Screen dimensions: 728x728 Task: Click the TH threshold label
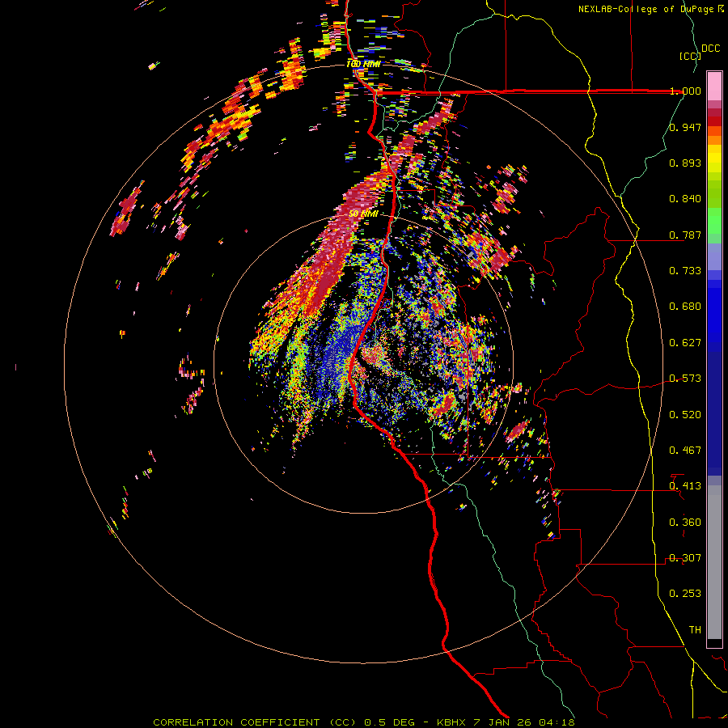coord(695,630)
